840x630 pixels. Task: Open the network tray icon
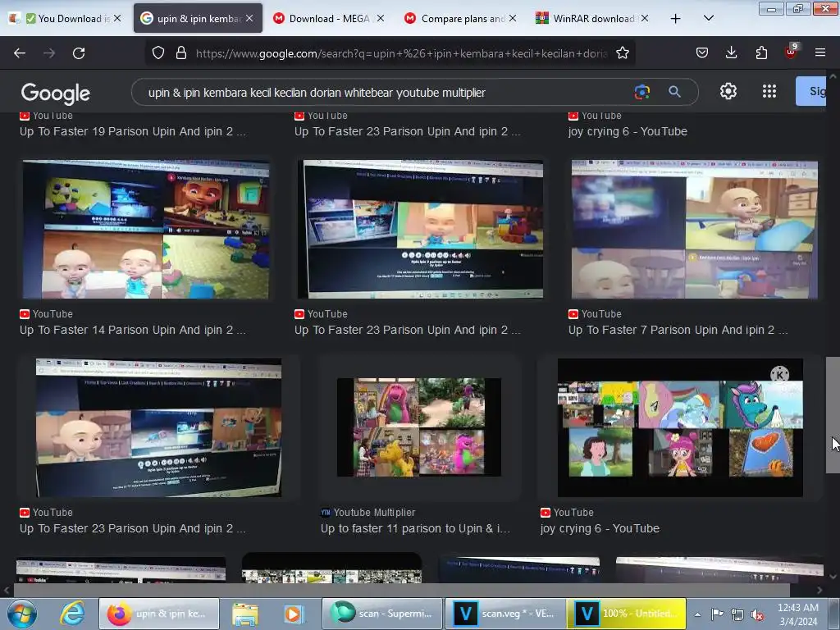tap(737, 614)
